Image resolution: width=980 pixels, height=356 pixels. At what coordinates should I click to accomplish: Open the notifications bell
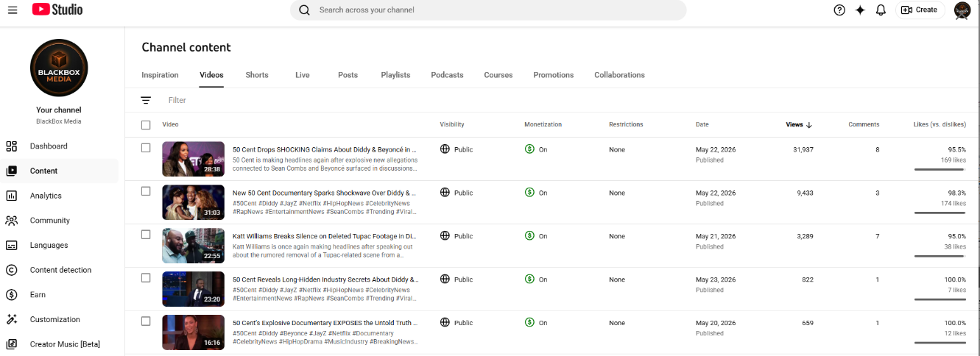point(881,10)
